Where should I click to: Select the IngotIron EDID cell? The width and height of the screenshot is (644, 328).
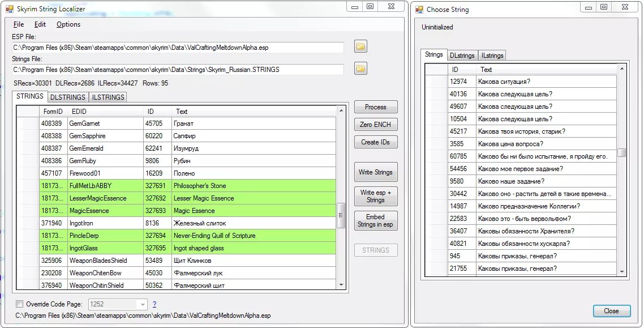click(x=106, y=223)
